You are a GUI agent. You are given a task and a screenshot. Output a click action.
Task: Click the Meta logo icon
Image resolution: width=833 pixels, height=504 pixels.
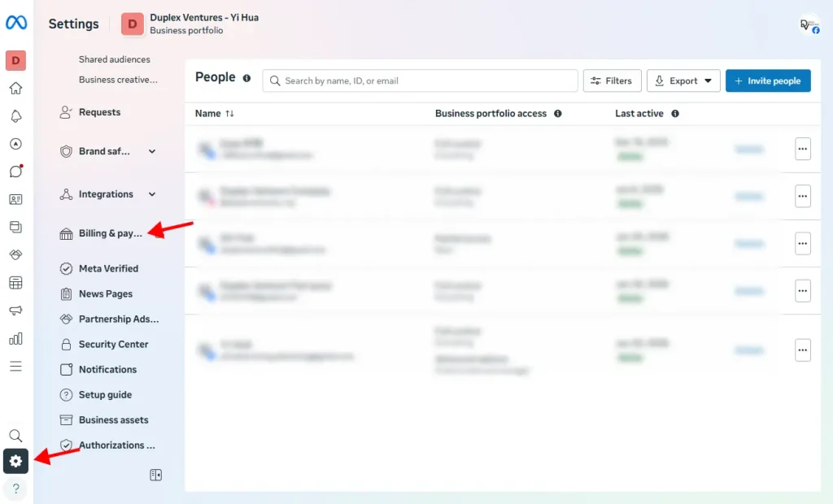[16, 24]
